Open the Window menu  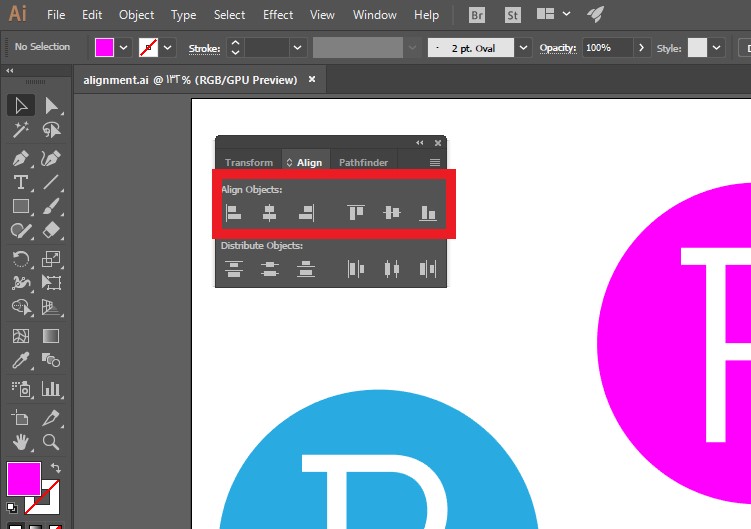pyautogui.click(x=375, y=15)
